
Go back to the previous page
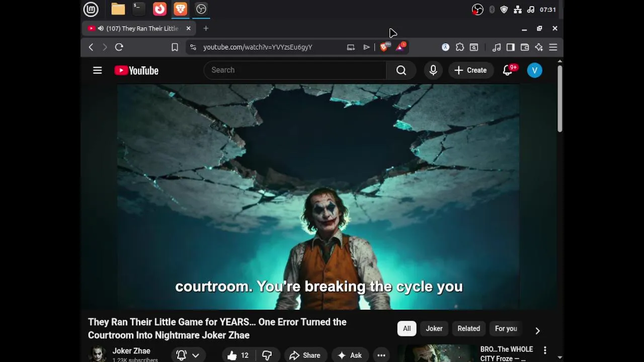91,47
